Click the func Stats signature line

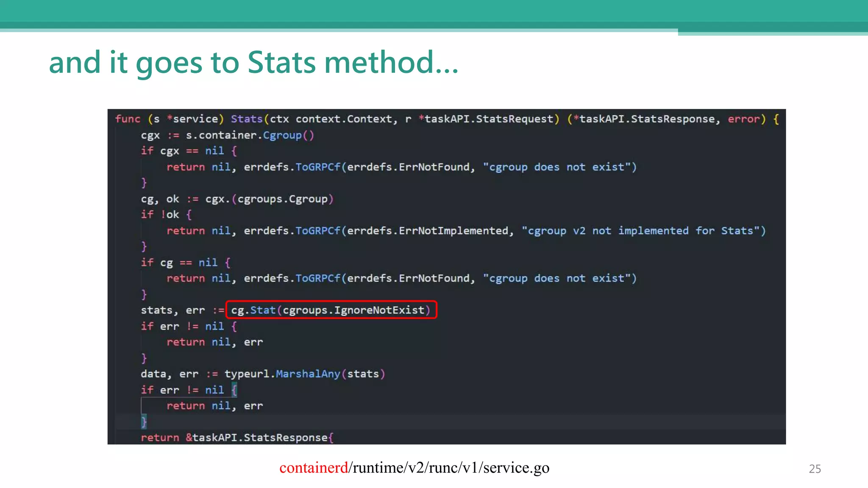pos(447,119)
